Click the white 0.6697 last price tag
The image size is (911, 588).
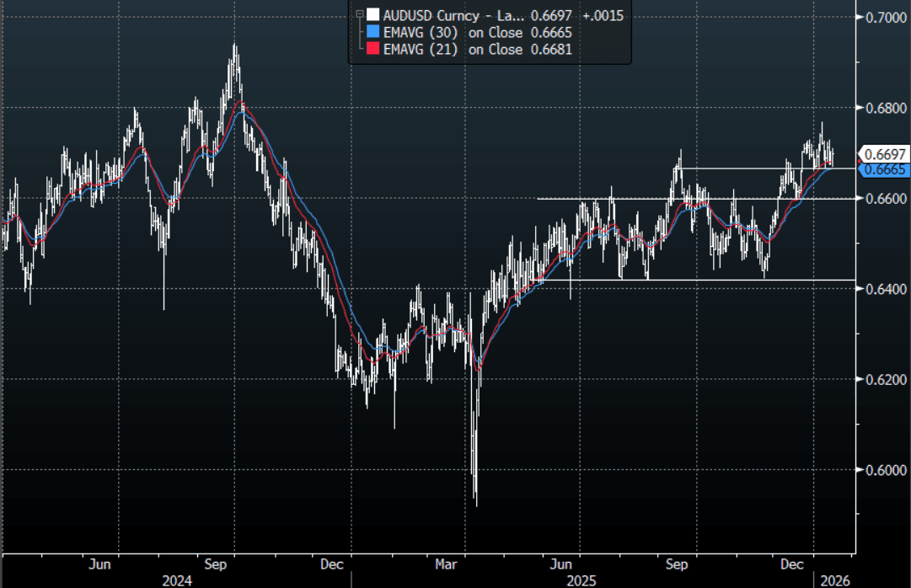882,154
